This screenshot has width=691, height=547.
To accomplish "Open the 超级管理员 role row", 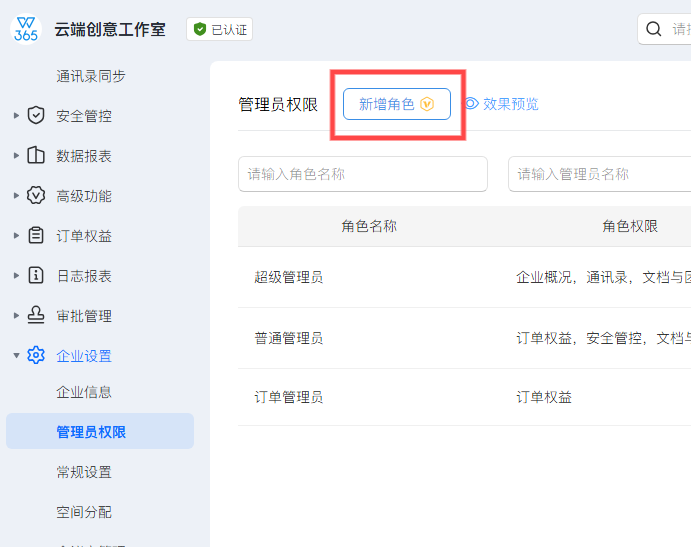I will 289,277.
